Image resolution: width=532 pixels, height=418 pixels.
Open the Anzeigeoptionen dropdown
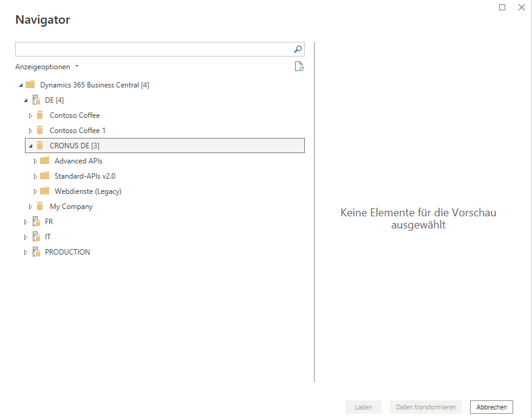point(47,67)
